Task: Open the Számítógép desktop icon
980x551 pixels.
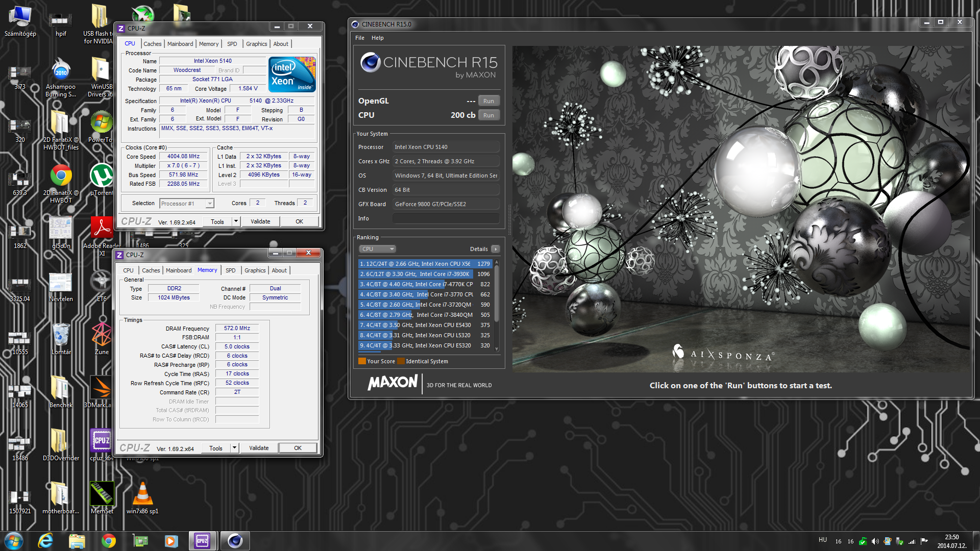Action: (20, 21)
